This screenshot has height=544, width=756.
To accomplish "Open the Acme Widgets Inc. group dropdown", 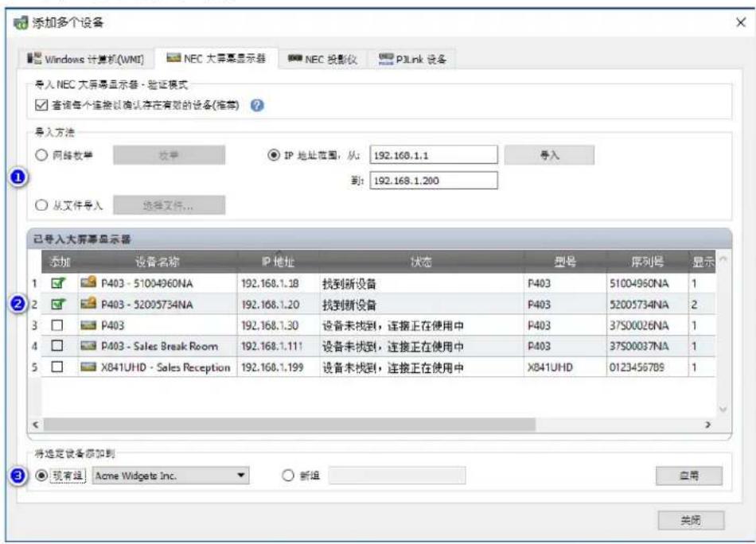I will pyautogui.click(x=170, y=476).
